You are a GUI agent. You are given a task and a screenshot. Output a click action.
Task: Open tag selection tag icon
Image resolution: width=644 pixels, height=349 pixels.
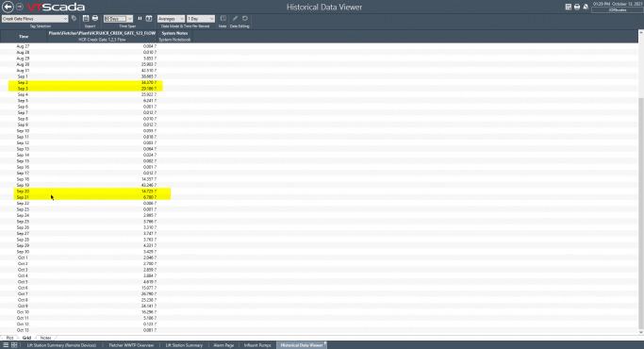[x=74, y=19]
